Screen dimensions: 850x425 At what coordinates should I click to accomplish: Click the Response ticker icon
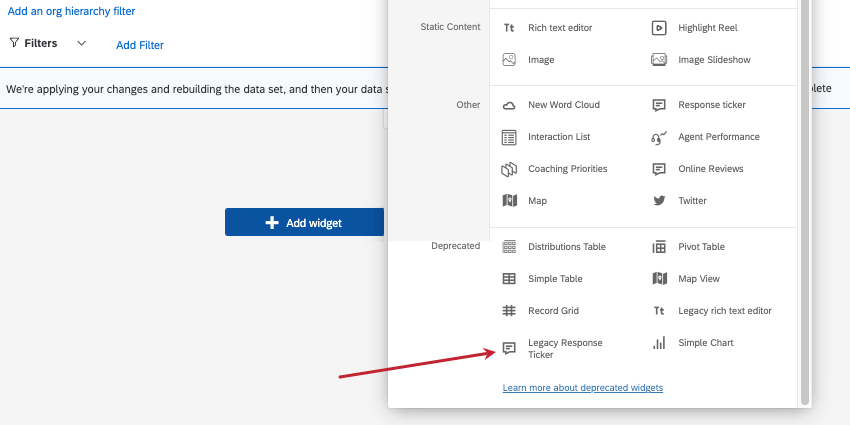pos(659,105)
